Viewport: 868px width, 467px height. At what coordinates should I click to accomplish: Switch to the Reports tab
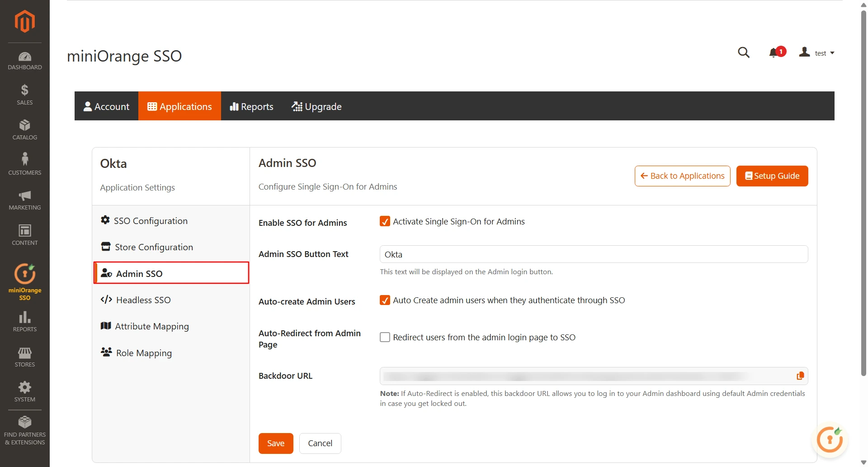(x=251, y=106)
